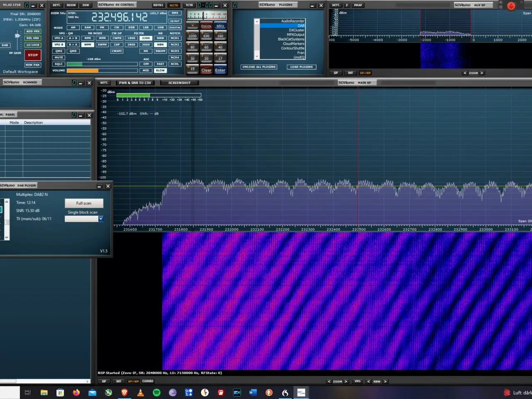Select WFM FM mode

click(88, 44)
